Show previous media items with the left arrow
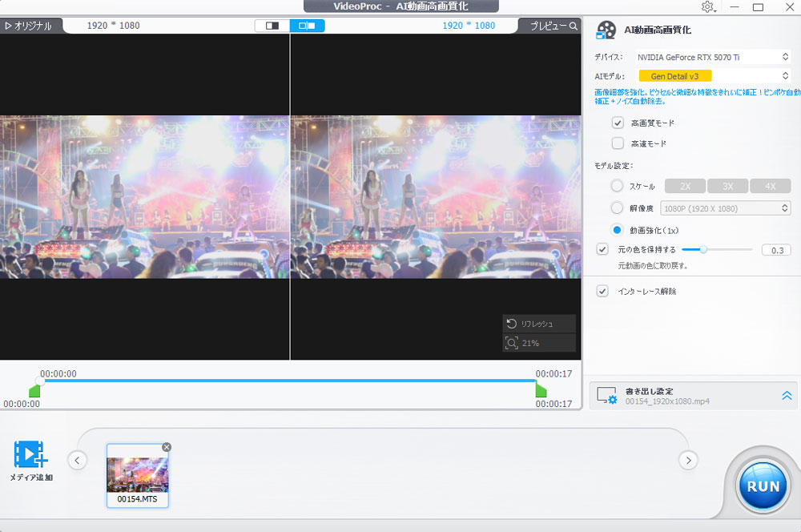Screen dimensions: 801x532 pos(77,461)
